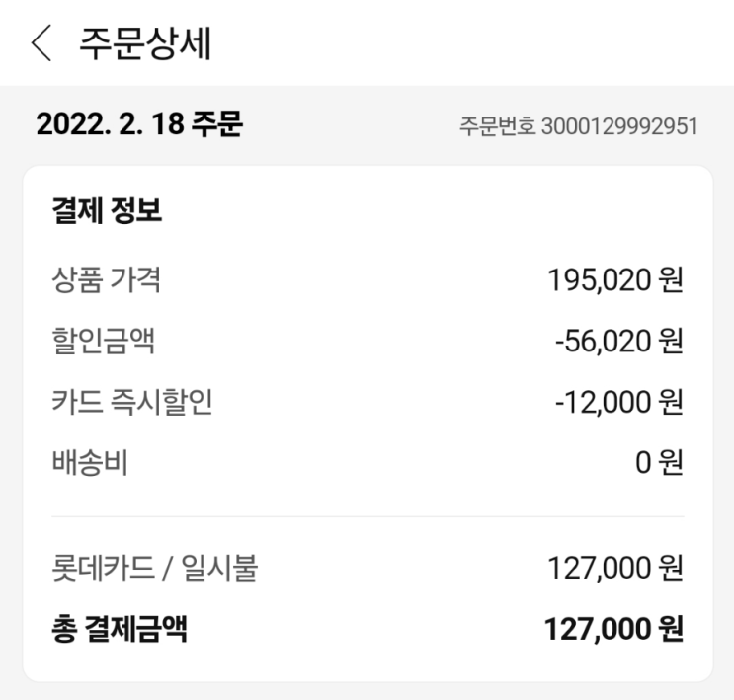
Task: Tap the 상품 가격 label
Action: (x=107, y=279)
